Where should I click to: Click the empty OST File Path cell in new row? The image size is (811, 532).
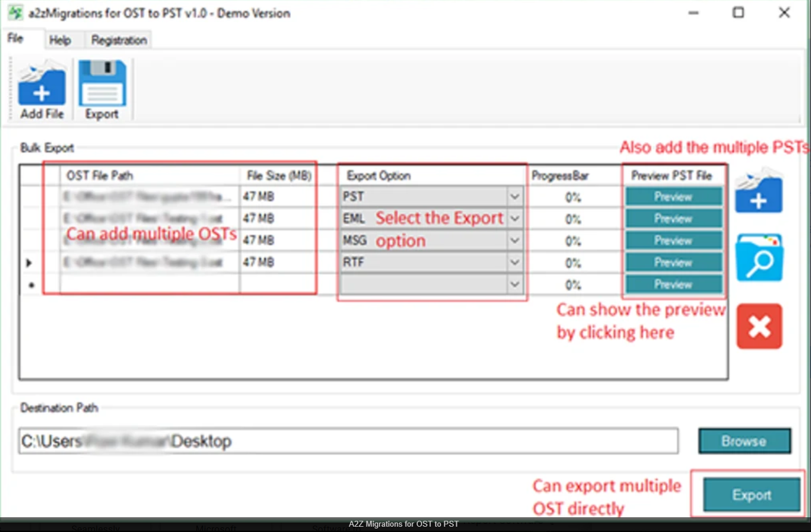click(149, 284)
